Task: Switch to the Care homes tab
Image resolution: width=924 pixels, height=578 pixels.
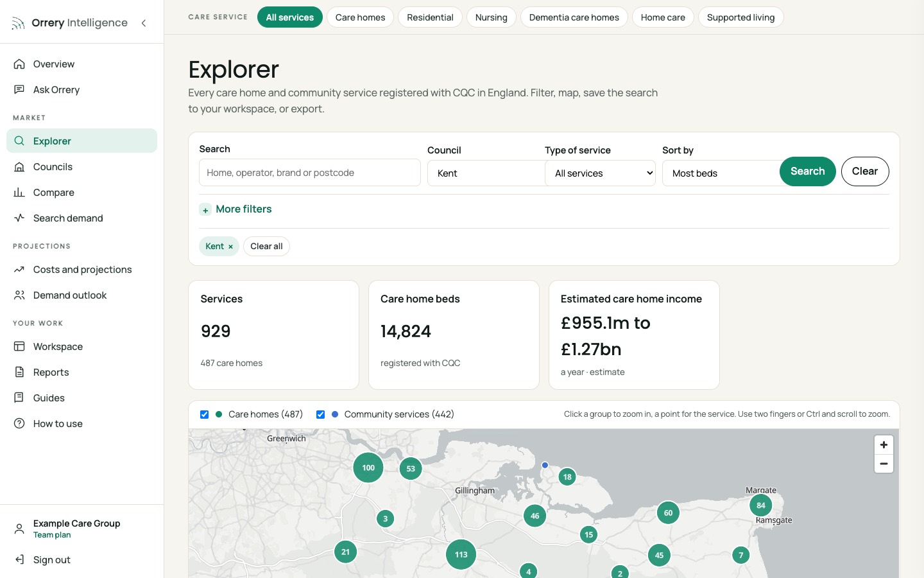Action: point(360,17)
